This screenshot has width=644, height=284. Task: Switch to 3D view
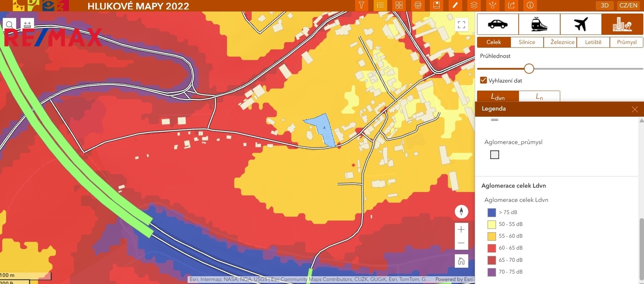click(605, 5)
